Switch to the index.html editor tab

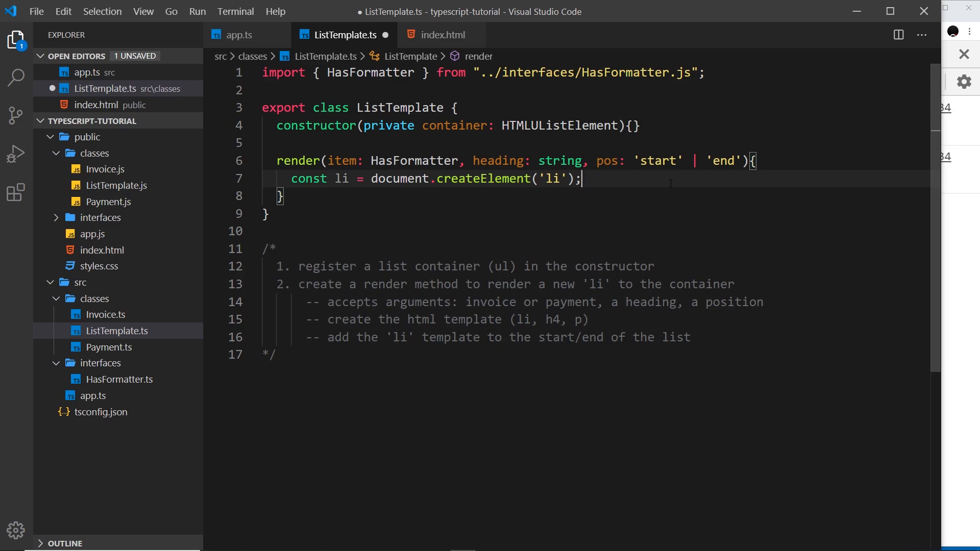[442, 35]
